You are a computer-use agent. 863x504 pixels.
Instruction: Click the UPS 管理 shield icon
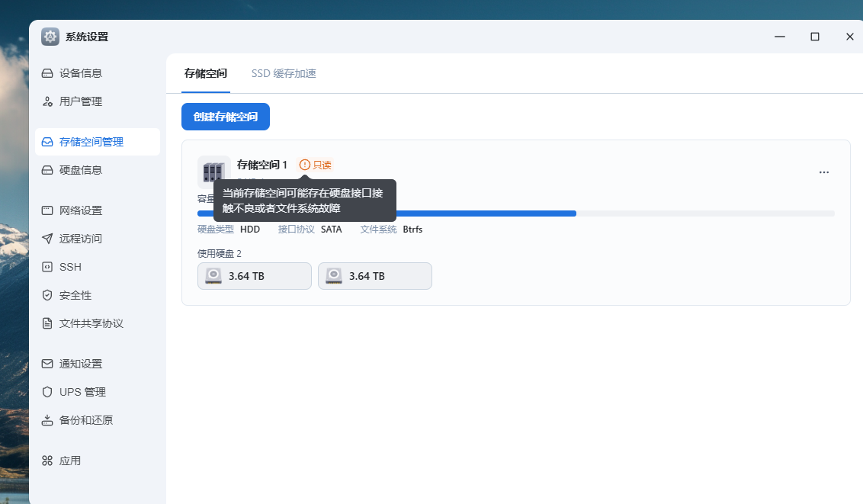tap(47, 392)
